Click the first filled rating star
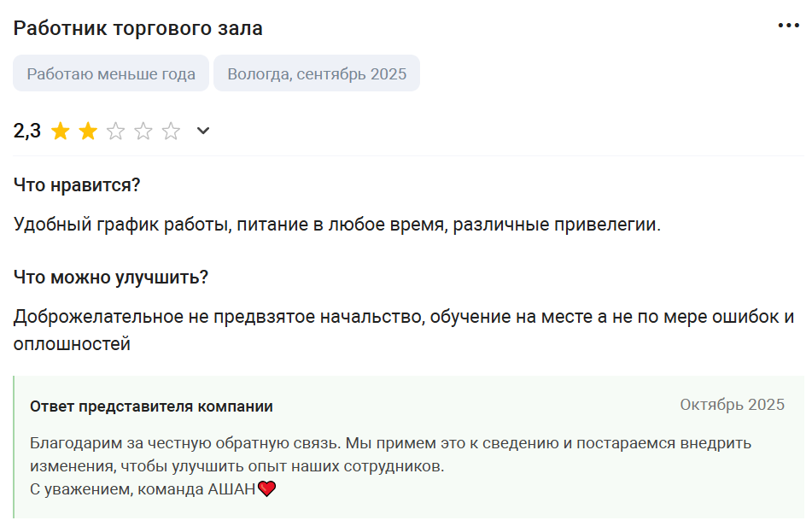Image resolution: width=812 pixels, height=532 pixels. (60, 132)
